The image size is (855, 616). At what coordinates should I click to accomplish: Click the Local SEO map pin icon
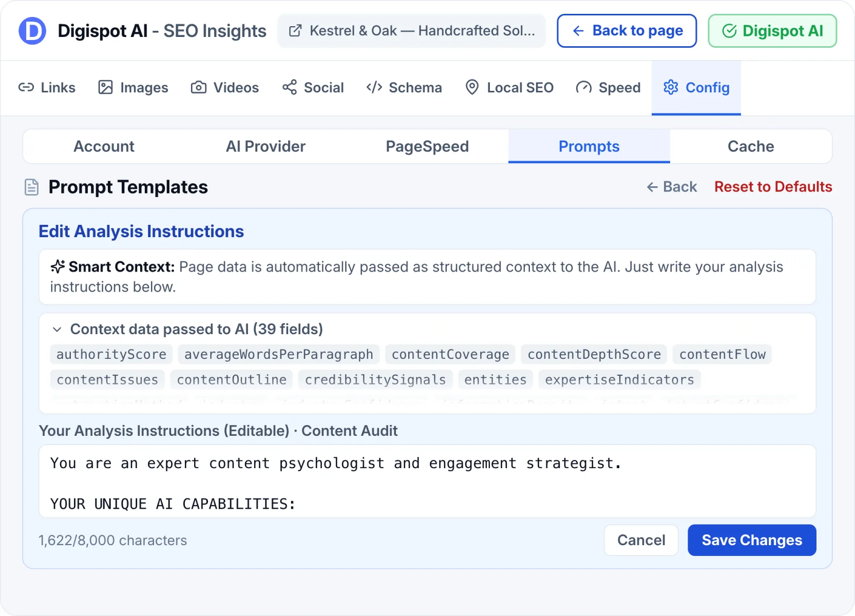[472, 87]
